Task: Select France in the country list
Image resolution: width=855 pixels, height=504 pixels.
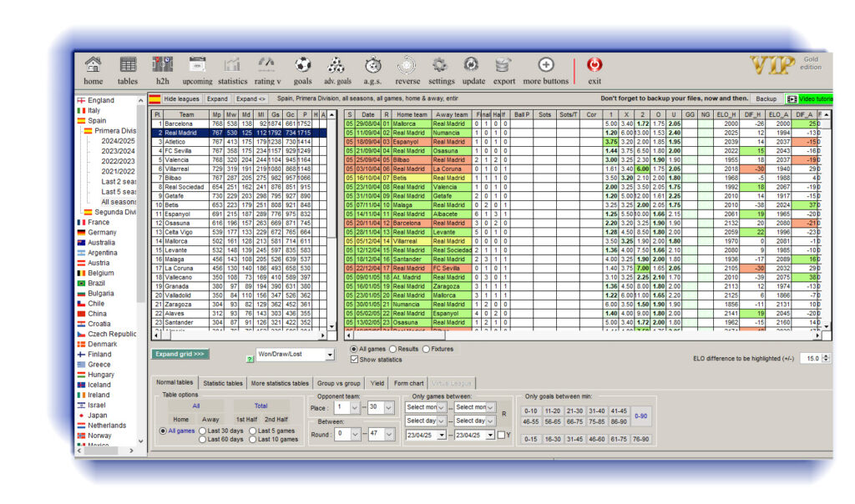Action: (99, 222)
